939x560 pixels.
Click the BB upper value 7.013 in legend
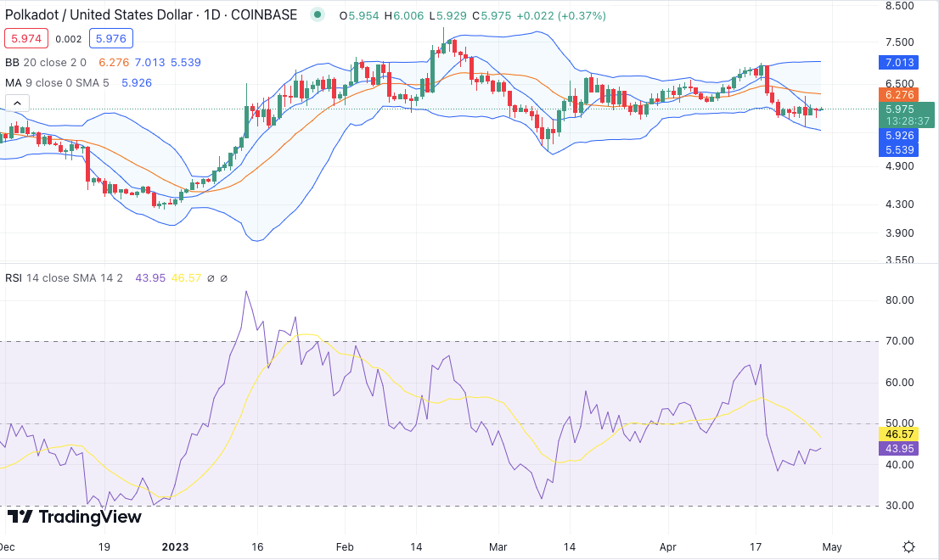[149, 62]
